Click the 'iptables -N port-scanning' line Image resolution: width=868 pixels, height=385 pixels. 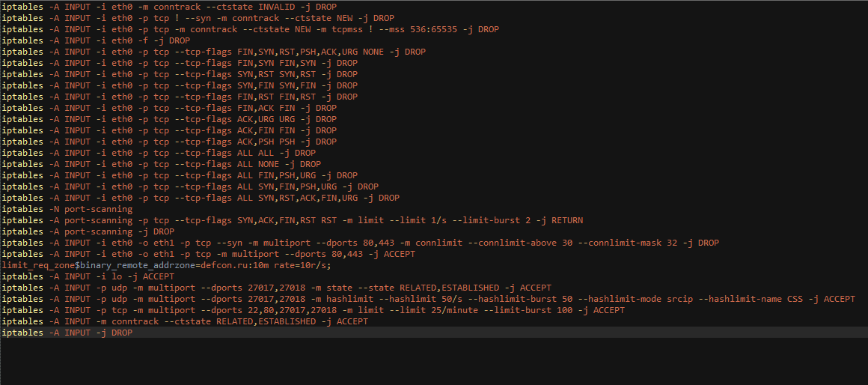(67, 209)
